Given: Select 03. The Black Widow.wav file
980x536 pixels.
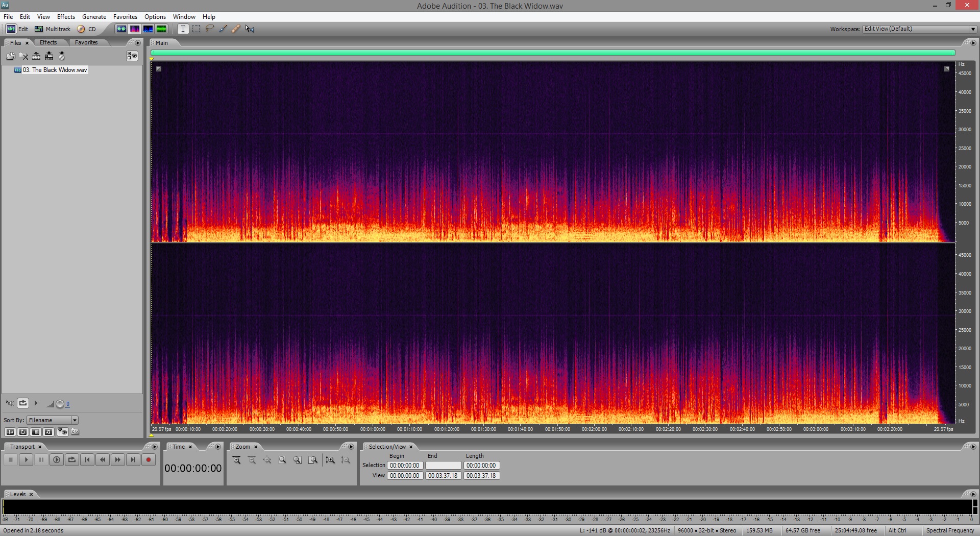Looking at the screenshot, I should [x=51, y=70].
